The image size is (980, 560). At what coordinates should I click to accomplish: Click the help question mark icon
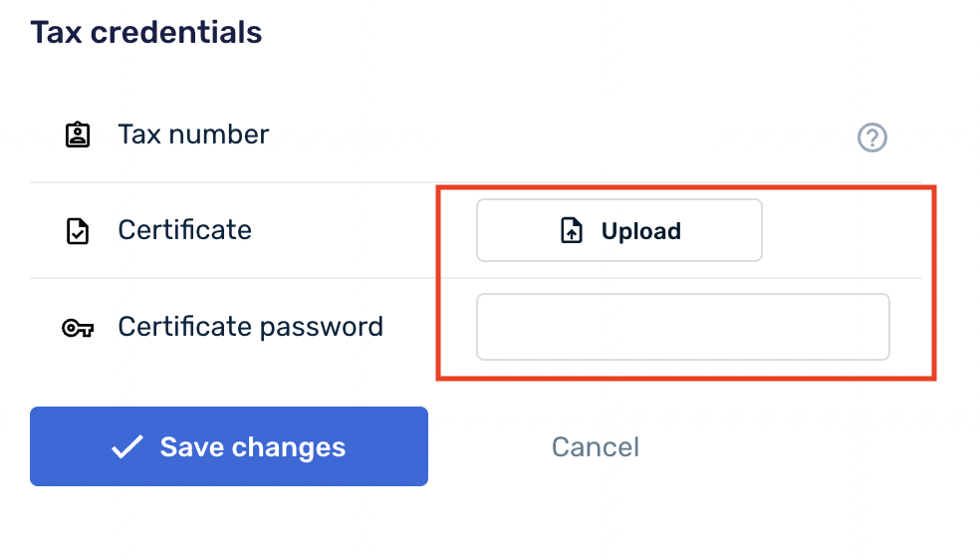point(872,138)
